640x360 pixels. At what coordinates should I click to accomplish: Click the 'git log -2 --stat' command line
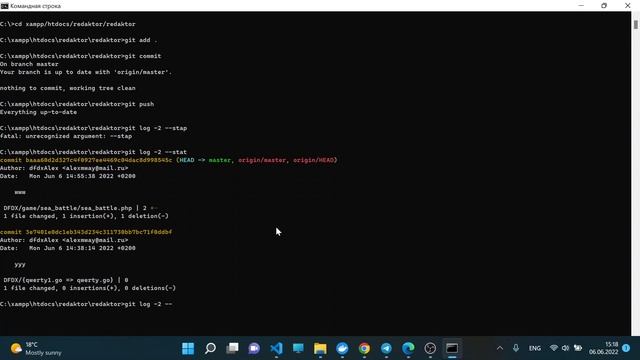pyautogui.click(x=93, y=152)
